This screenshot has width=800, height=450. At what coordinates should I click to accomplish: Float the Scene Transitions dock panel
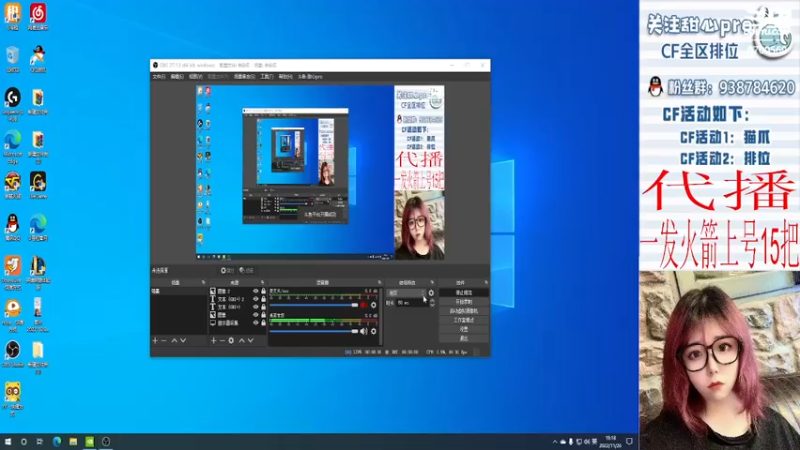(x=432, y=282)
